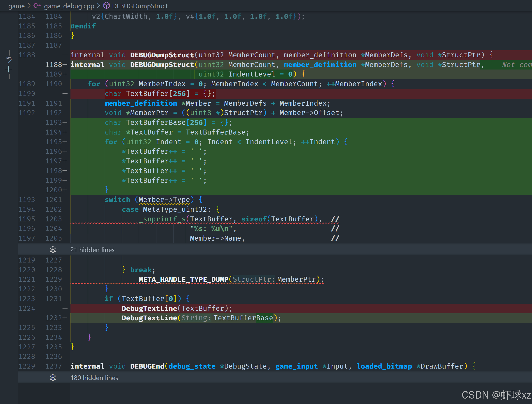Screen dimensions: 532x404
Task: Expand the 21 hidden lines region
Action: tap(92, 250)
